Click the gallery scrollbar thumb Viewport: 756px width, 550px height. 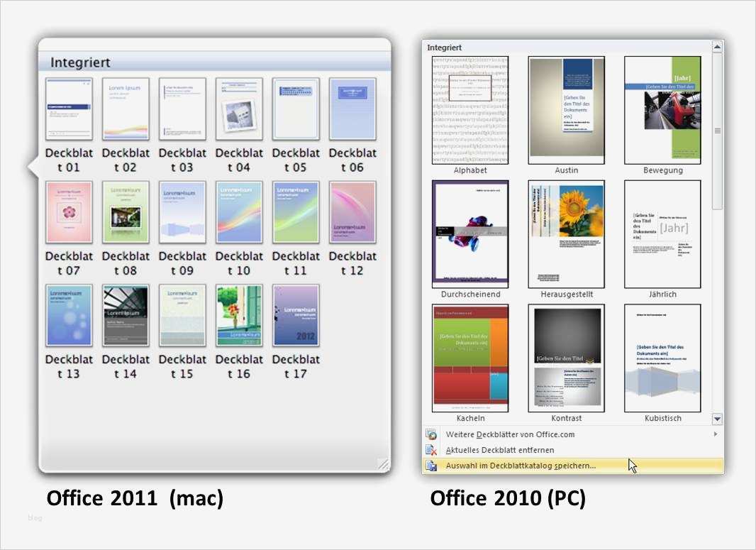click(x=717, y=131)
